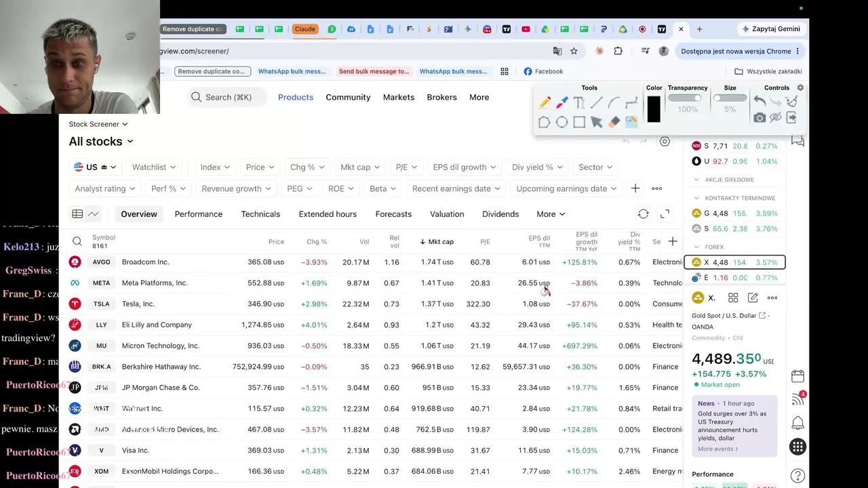
Task: Hide annotations with the crossed-eye icon
Action: 775,118
